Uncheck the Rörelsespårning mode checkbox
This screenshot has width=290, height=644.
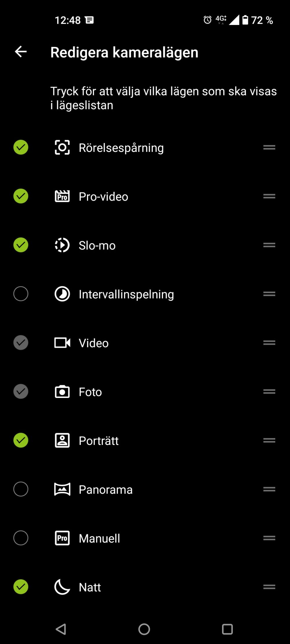point(21,147)
